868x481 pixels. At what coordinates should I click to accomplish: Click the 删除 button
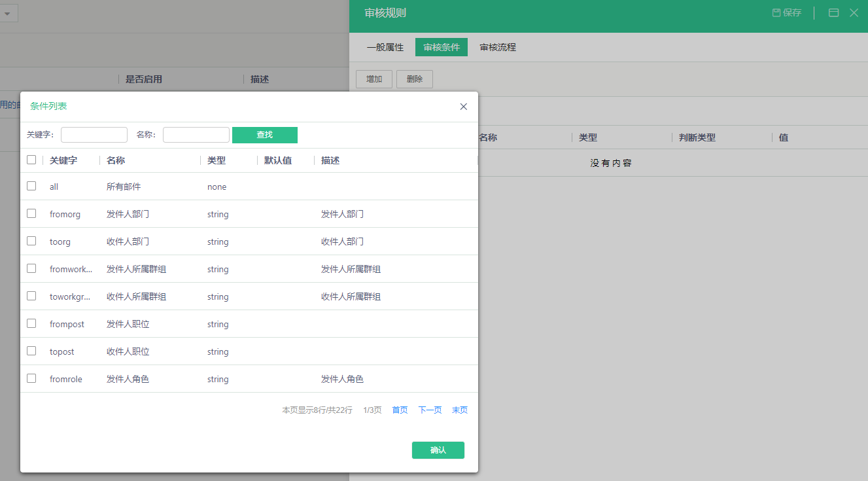pyautogui.click(x=415, y=79)
